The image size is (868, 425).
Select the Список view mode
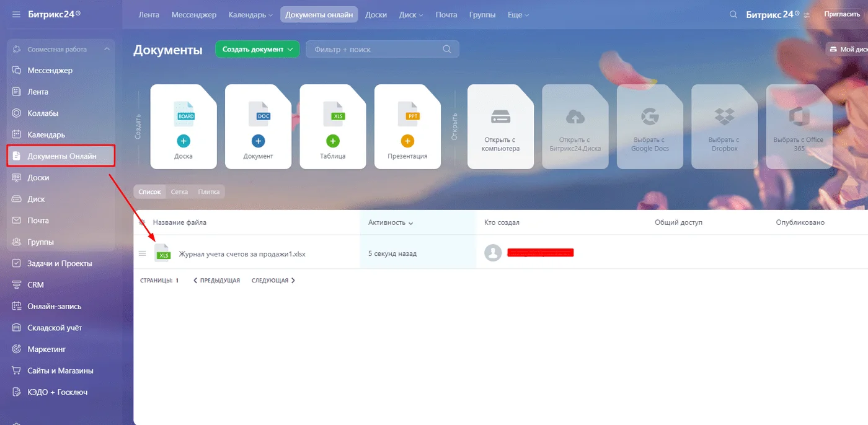[x=149, y=192]
